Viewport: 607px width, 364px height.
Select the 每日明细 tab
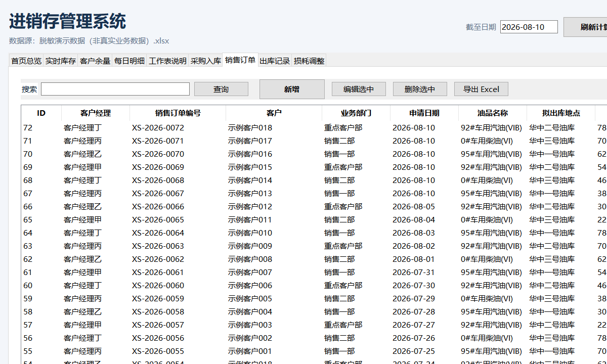click(129, 61)
